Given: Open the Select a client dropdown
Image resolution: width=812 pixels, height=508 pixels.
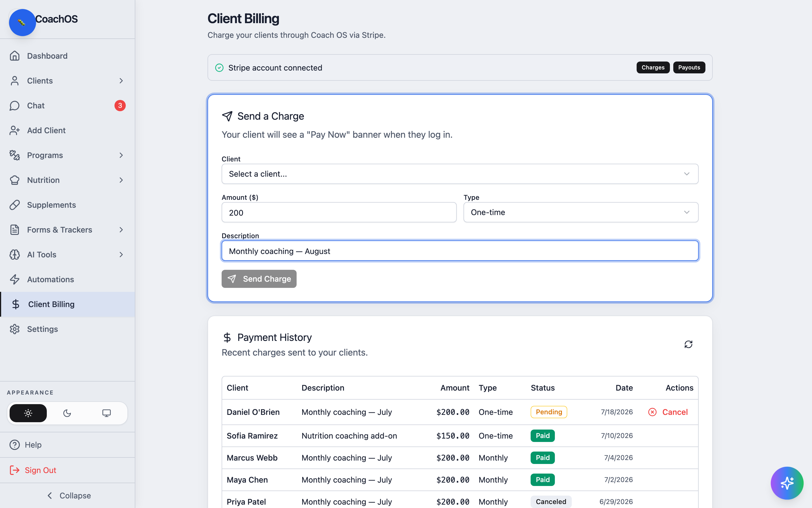Looking at the screenshot, I should (460, 174).
